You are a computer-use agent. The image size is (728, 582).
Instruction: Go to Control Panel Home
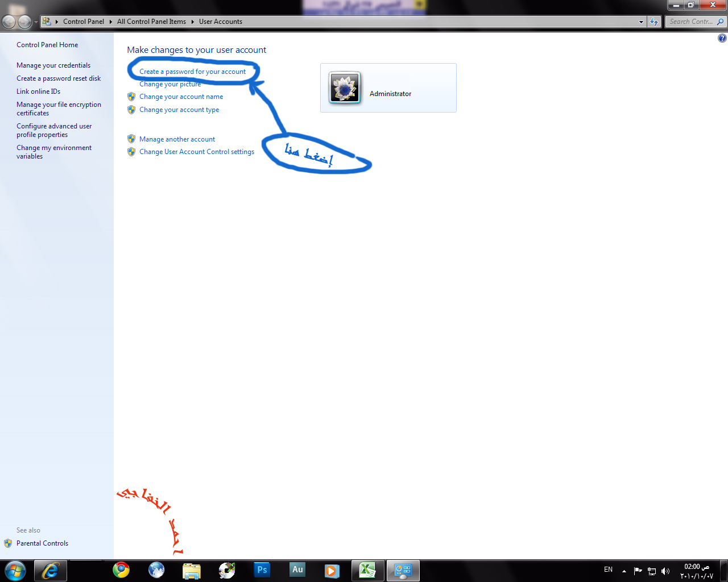tap(47, 45)
